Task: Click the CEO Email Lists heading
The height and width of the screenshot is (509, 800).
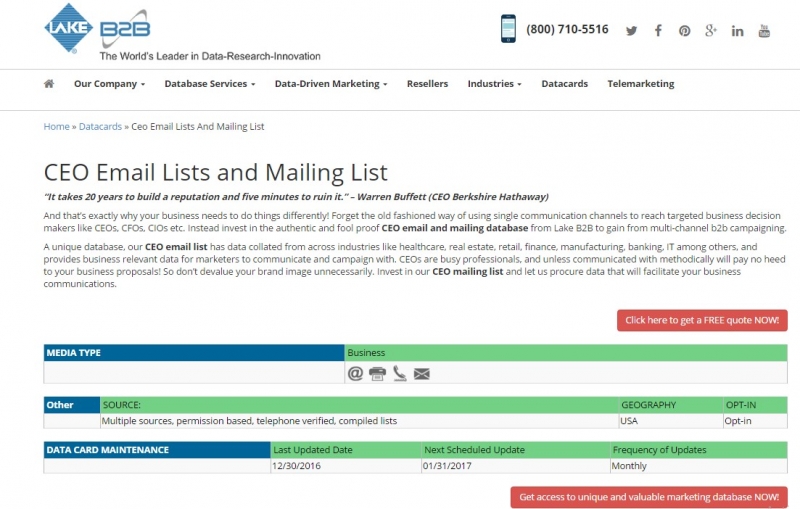Action: tap(216, 172)
